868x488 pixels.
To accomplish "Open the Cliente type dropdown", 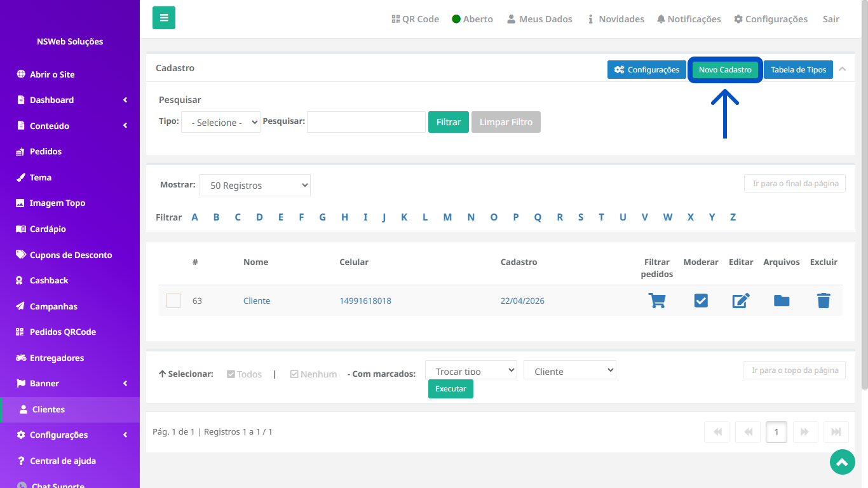I will click(570, 370).
